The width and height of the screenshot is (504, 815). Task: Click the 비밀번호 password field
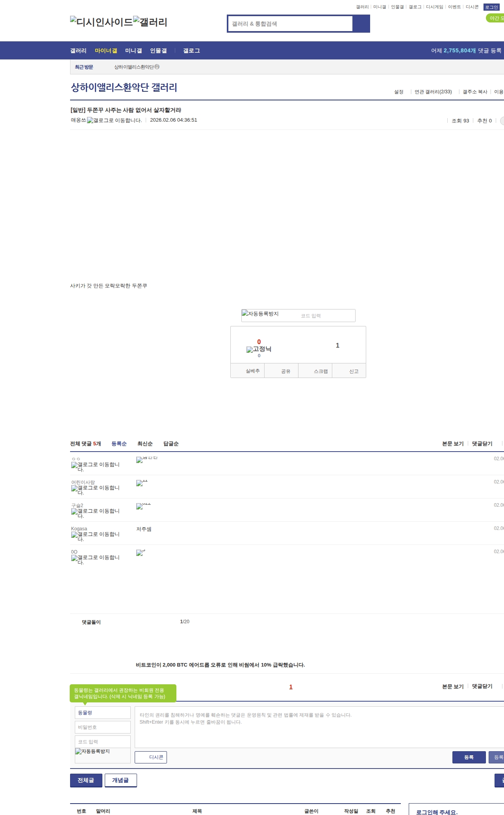point(102,727)
